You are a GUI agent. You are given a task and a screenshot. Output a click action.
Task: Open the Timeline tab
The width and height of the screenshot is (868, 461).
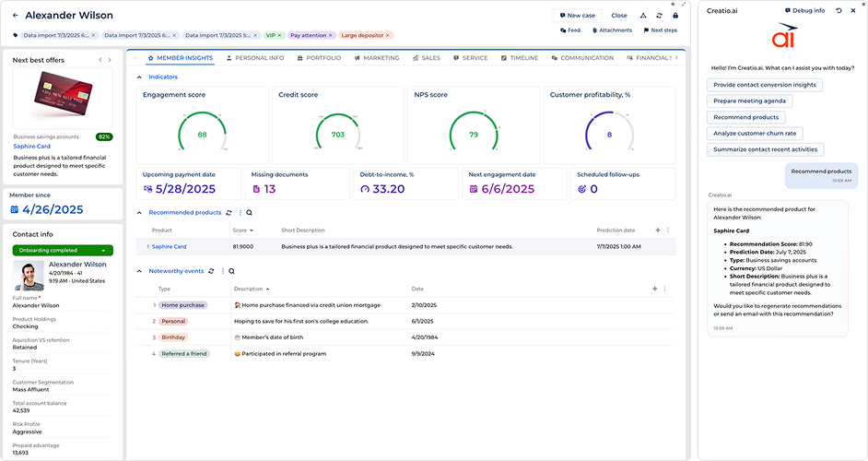(520, 58)
